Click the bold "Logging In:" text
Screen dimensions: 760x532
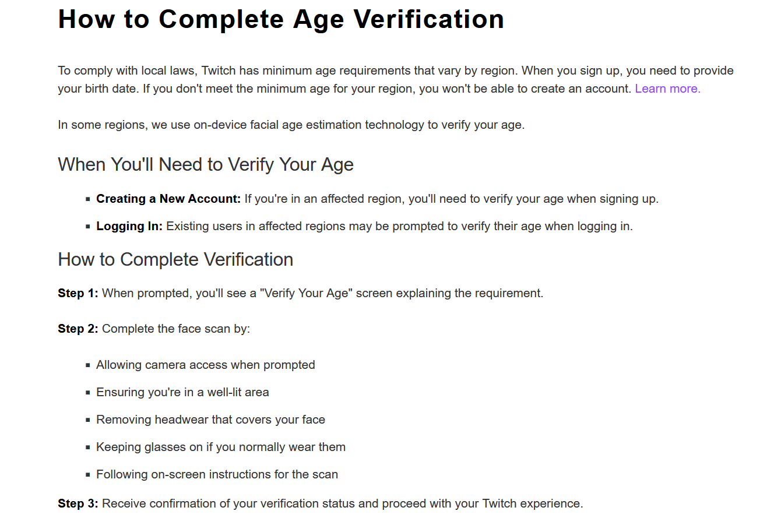click(129, 226)
